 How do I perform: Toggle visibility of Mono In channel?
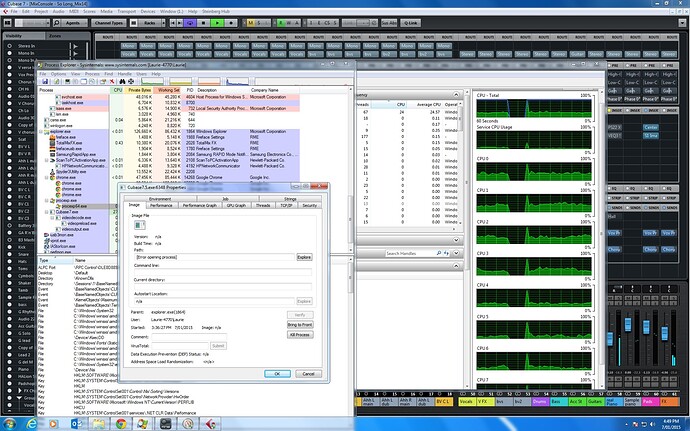[10, 53]
